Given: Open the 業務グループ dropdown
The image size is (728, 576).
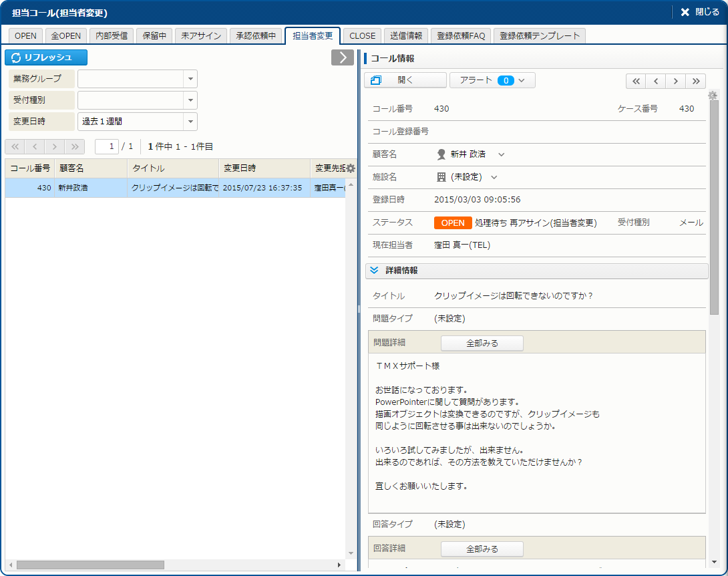Looking at the screenshot, I should 190,79.
